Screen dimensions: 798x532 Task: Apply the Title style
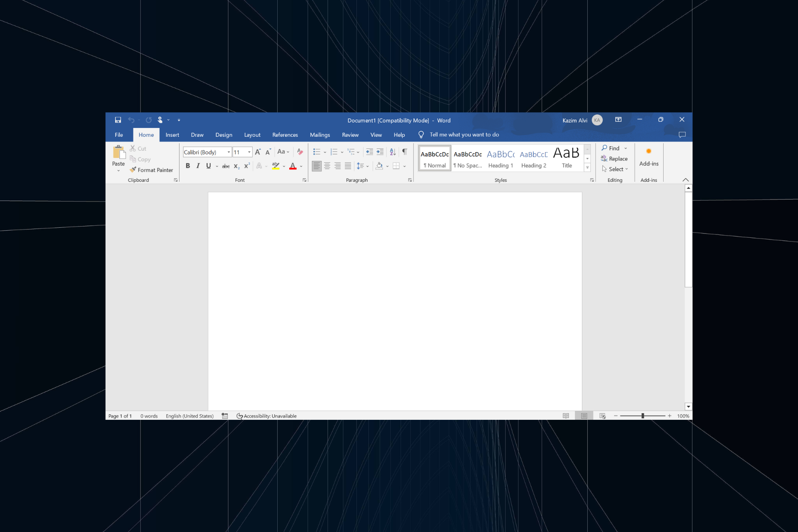click(567, 158)
